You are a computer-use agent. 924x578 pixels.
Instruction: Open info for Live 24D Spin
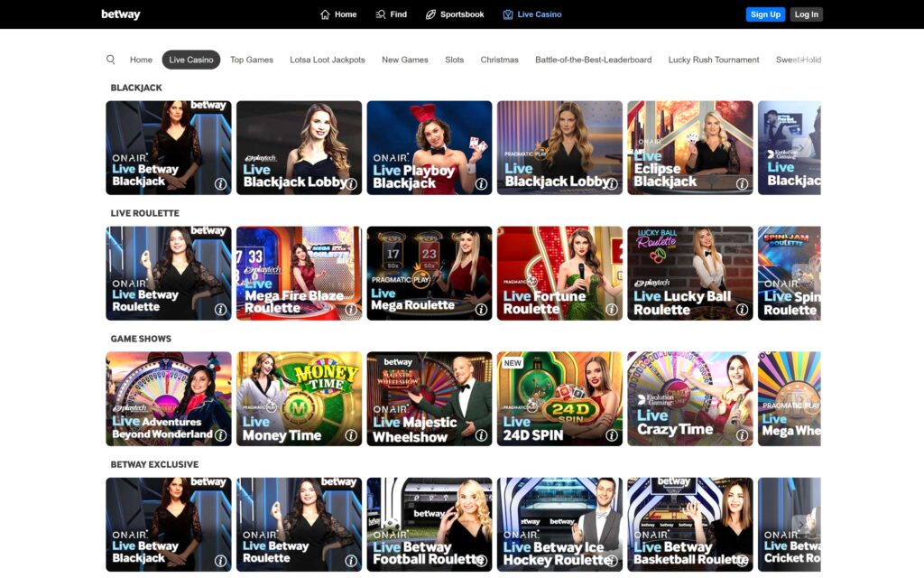point(612,435)
